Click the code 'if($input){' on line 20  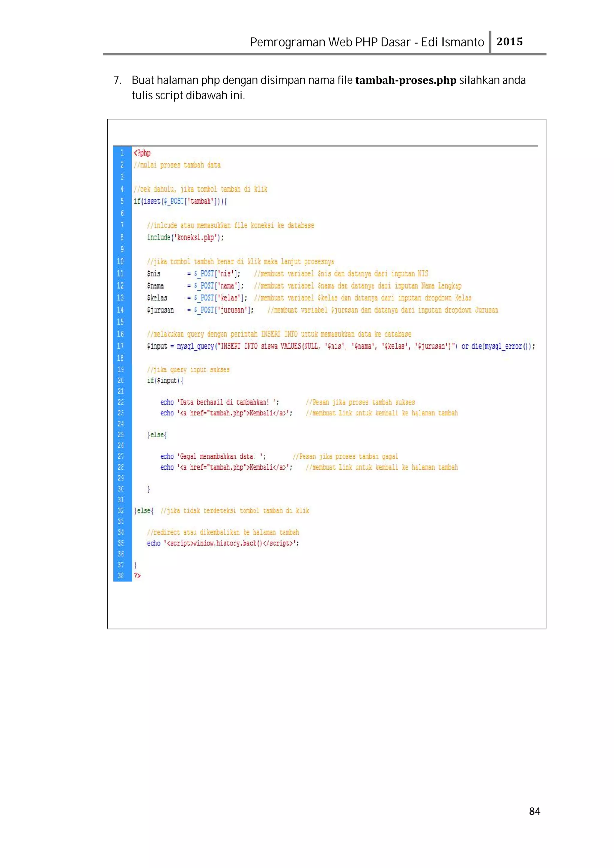165,381
